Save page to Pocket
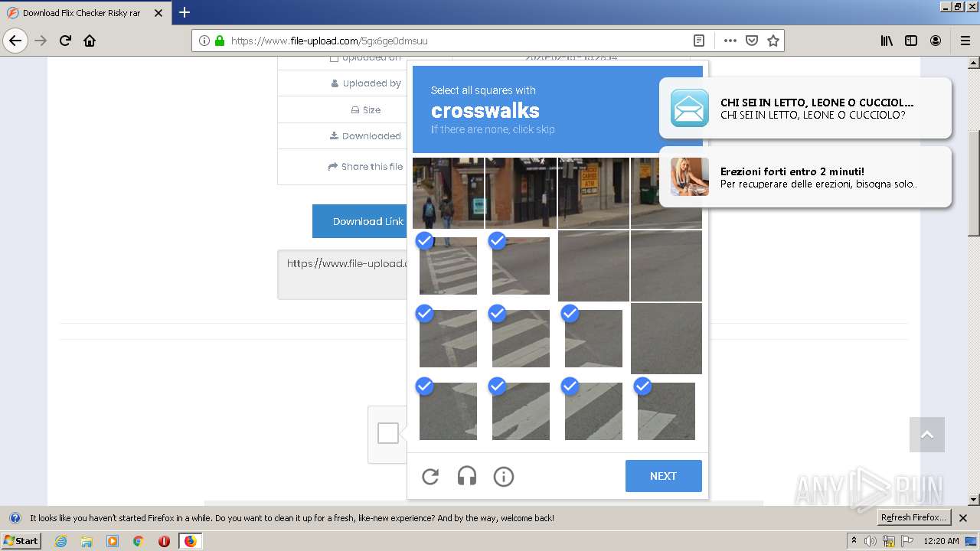This screenshot has height=551, width=980. (752, 41)
